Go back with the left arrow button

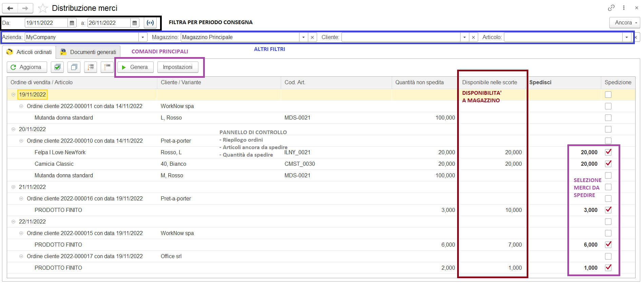coord(10,8)
